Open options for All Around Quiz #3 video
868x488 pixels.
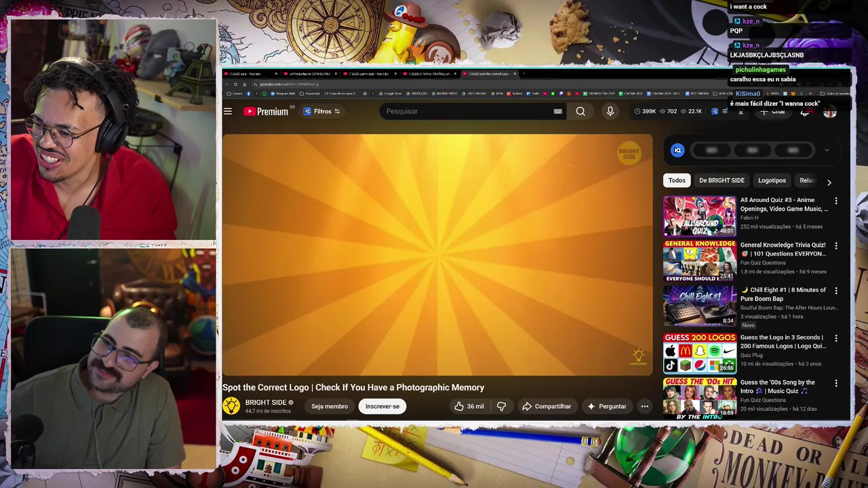836,201
